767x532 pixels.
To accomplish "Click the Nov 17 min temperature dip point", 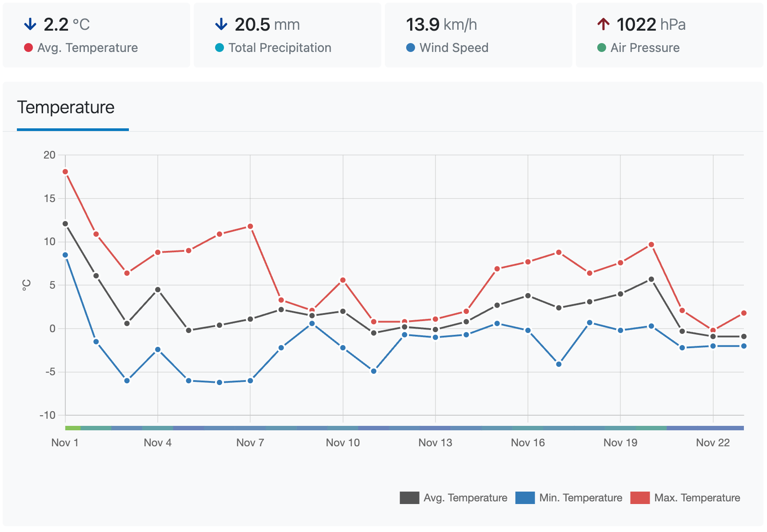I will pos(559,364).
